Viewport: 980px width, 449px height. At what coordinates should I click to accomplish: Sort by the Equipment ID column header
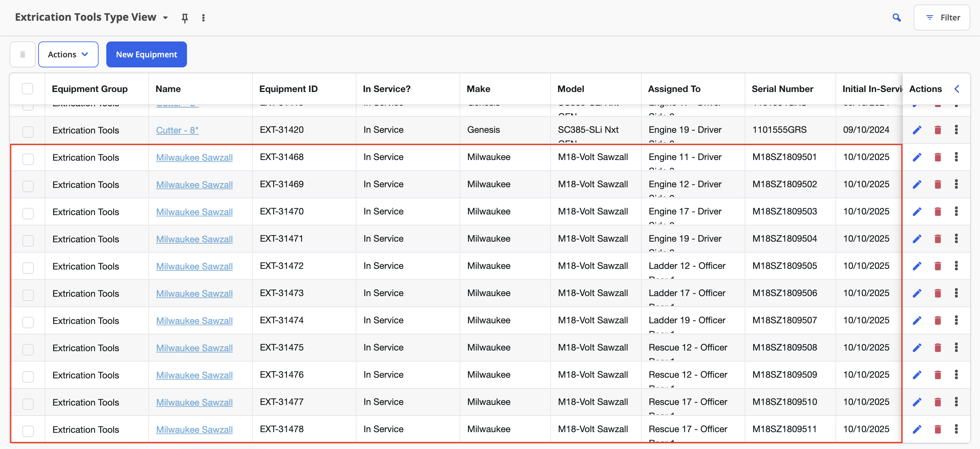pyautogui.click(x=288, y=89)
